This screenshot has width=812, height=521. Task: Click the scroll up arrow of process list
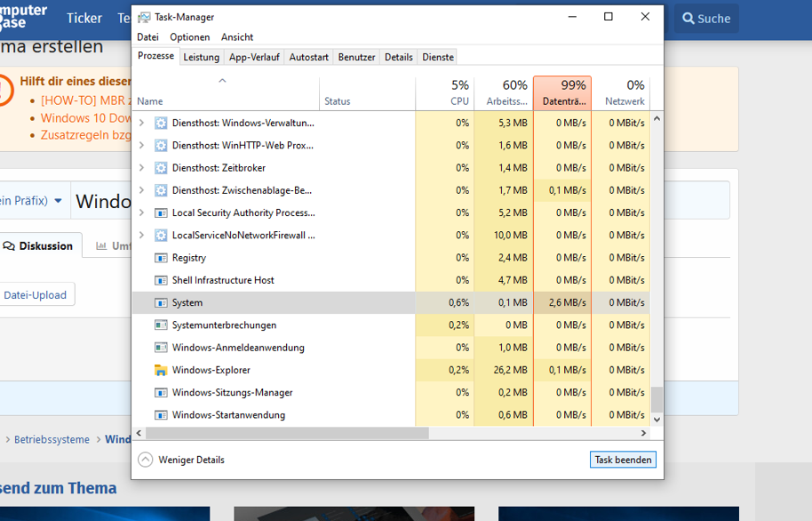coord(657,119)
